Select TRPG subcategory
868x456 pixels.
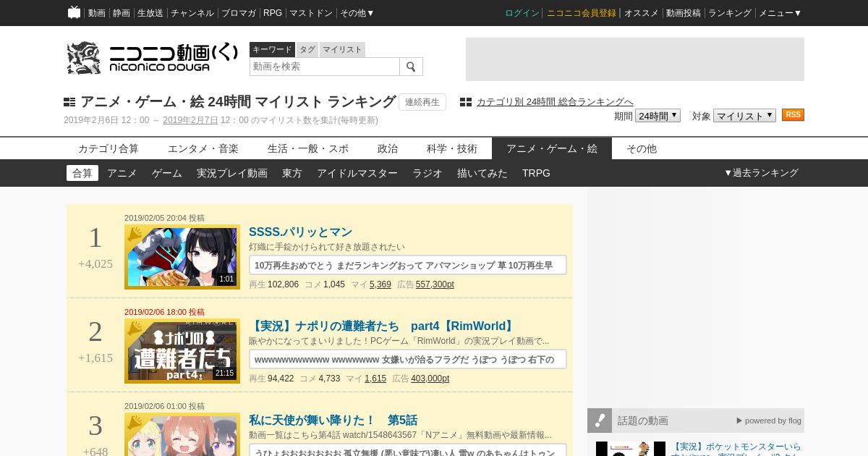536,173
